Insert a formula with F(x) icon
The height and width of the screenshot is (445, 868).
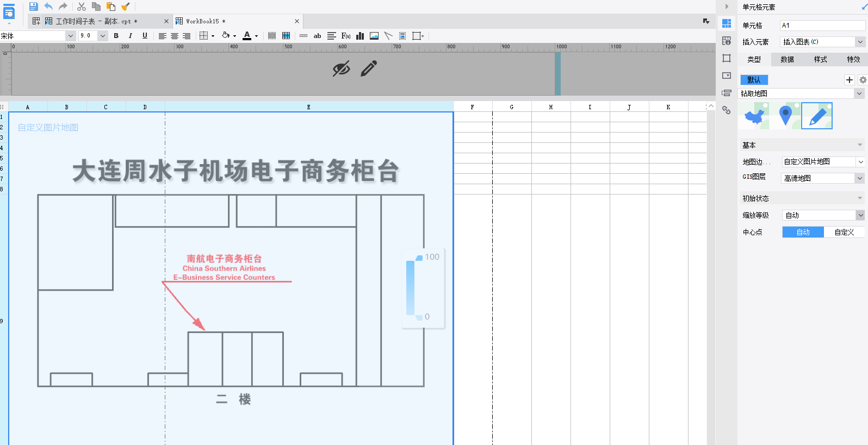[x=346, y=36]
